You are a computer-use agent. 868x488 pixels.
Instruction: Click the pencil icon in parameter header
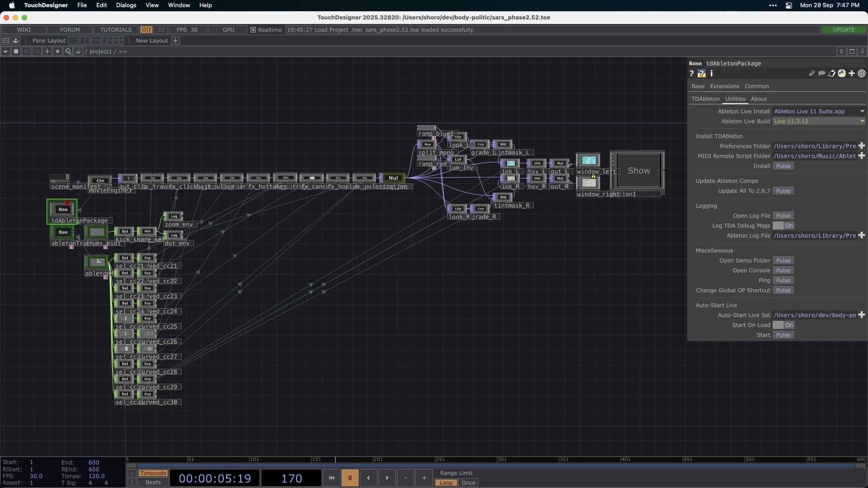point(811,73)
